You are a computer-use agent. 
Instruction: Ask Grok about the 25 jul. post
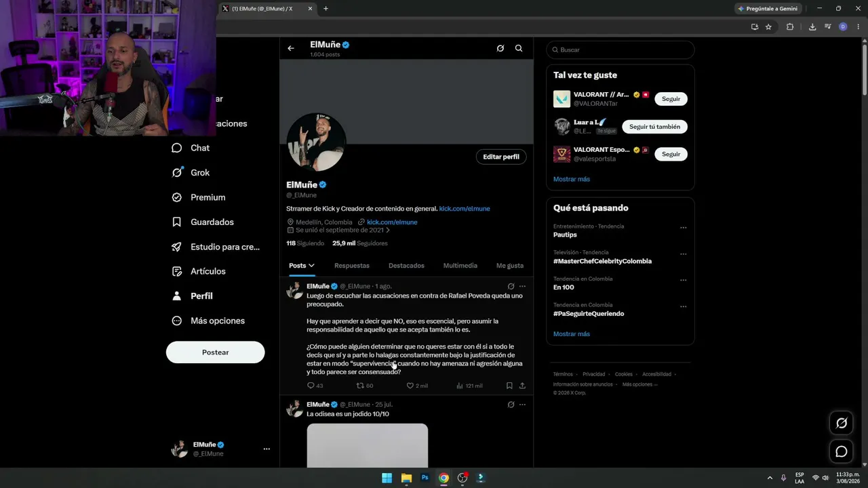click(x=511, y=405)
